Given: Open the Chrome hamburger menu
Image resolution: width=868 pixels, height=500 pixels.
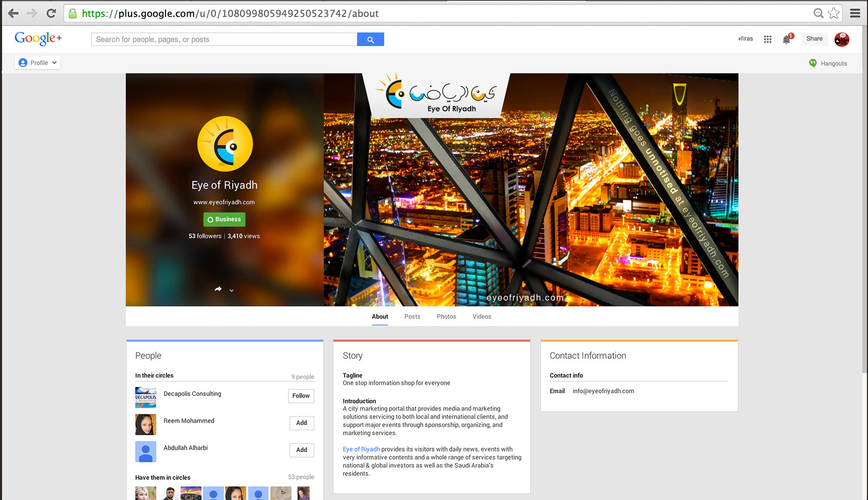Looking at the screenshot, I should click(x=855, y=14).
